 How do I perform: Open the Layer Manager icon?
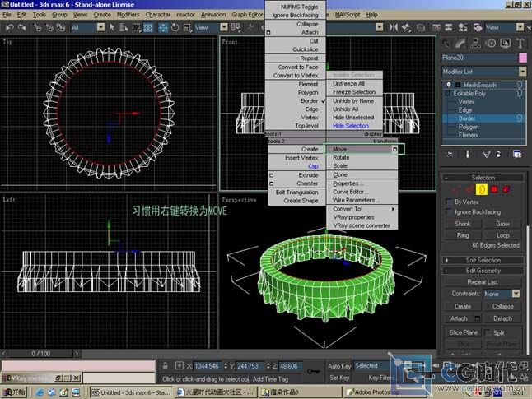[x=421, y=27]
